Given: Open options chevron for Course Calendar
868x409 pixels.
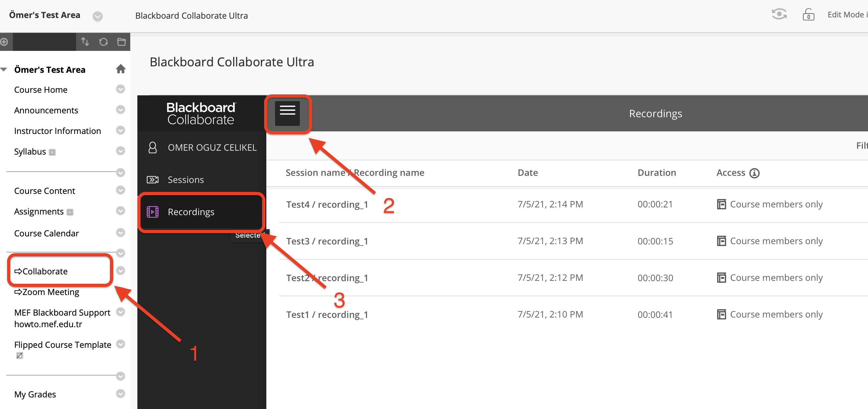Looking at the screenshot, I should (120, 233).
